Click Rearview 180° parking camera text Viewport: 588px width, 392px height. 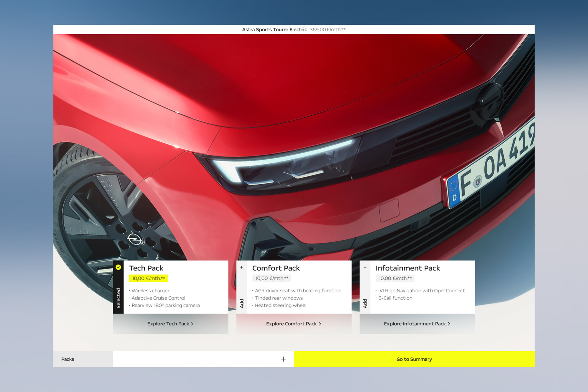[x=165, y=305]
